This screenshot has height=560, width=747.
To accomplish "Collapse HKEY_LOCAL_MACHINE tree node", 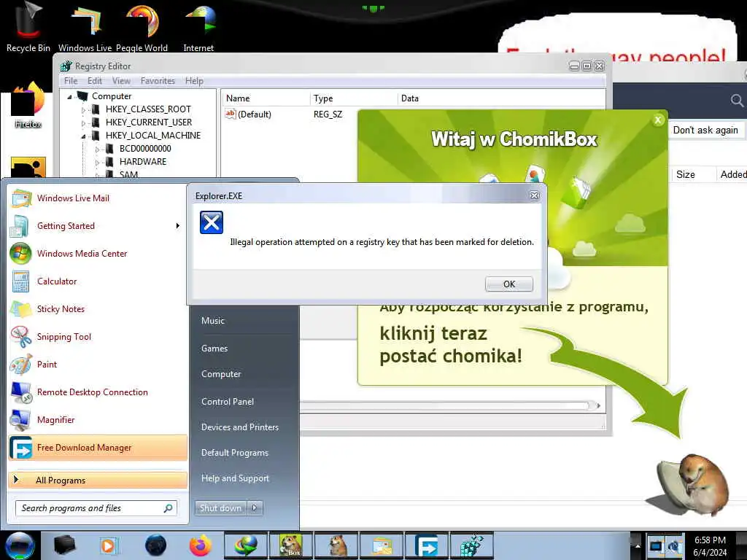I will pos(83,136).
